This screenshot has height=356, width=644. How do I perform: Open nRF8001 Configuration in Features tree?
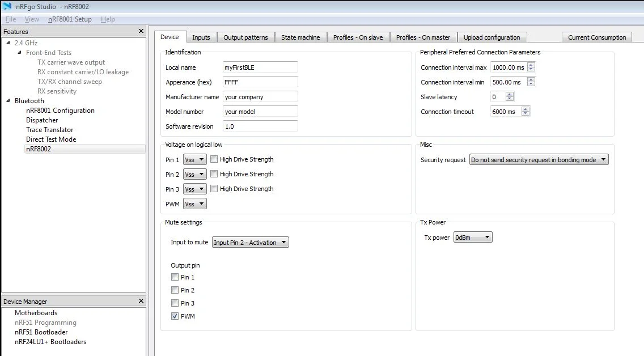(x=60, y=111)
